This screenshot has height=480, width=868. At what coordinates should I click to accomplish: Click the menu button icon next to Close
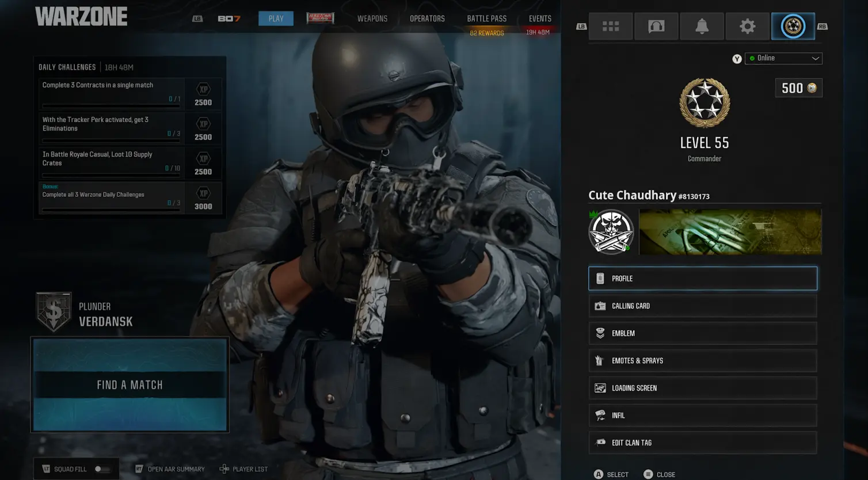pyautogui.click(x=648, y=474)
